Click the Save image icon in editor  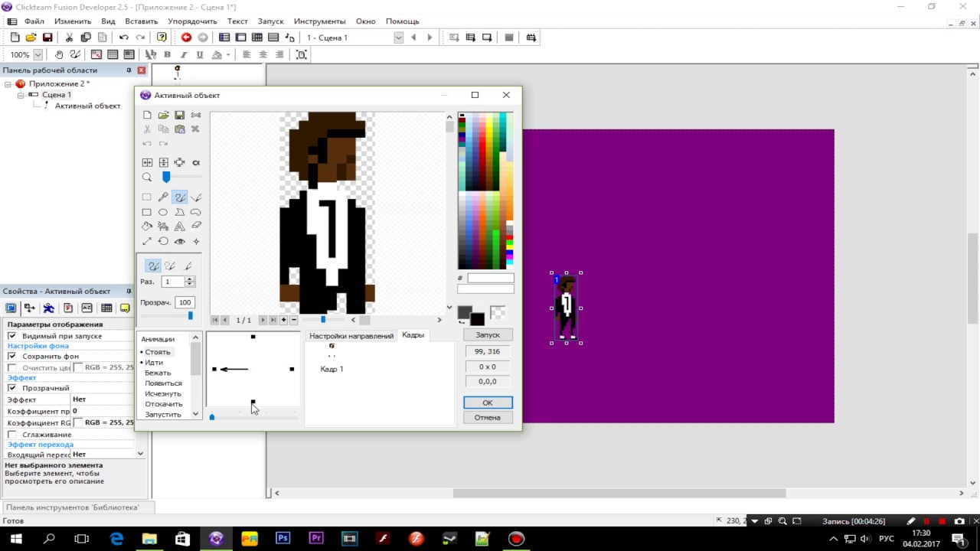pyautogui.click(x=179, y=115)
